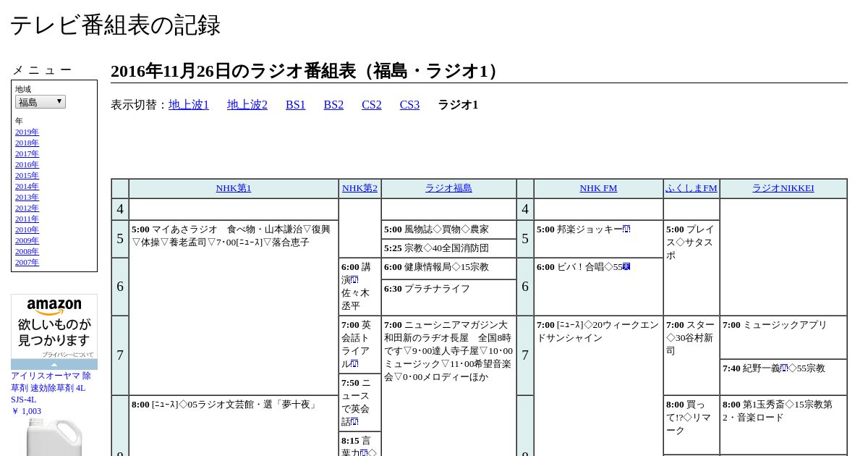Screen dimensions: 868x456
Task: Open the 2013年 archive link
Action: [27, 197]
